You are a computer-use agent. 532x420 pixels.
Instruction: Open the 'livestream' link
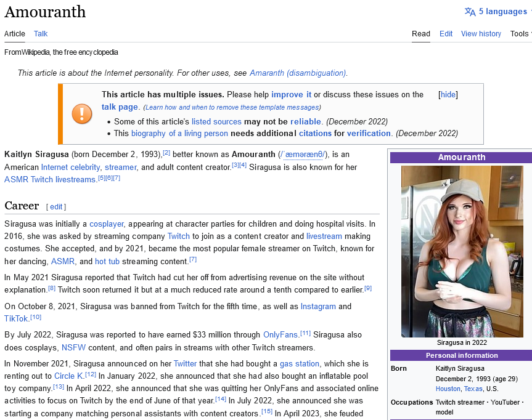pyautogui.click(x=324, y=236)
